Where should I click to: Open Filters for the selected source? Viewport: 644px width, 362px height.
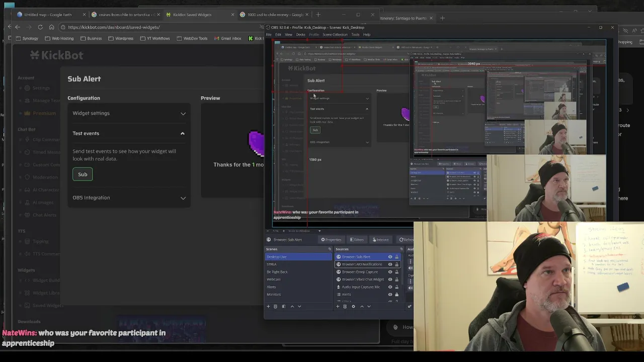pos(357,240)
